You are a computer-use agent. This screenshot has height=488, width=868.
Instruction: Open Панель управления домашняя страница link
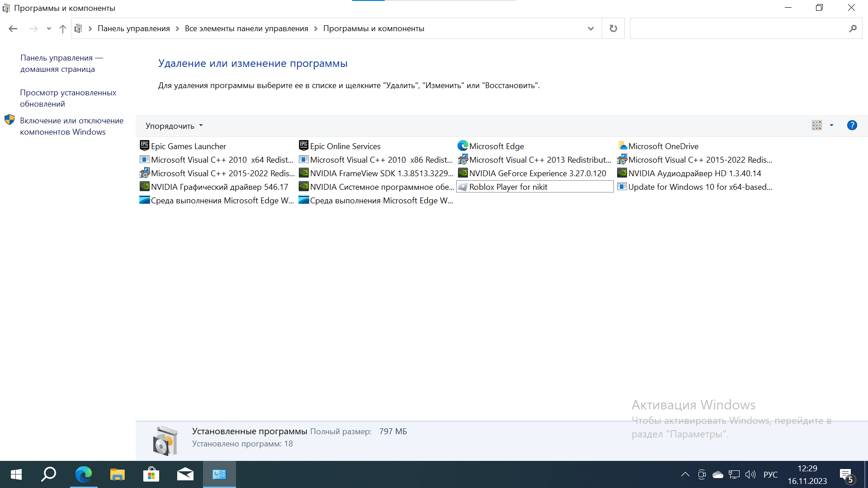[61, 64]
